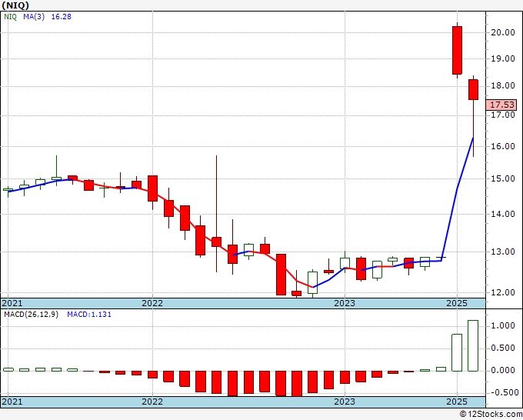Click the MA(3) indicator label

pyautogui.click(x=34, y=17)
